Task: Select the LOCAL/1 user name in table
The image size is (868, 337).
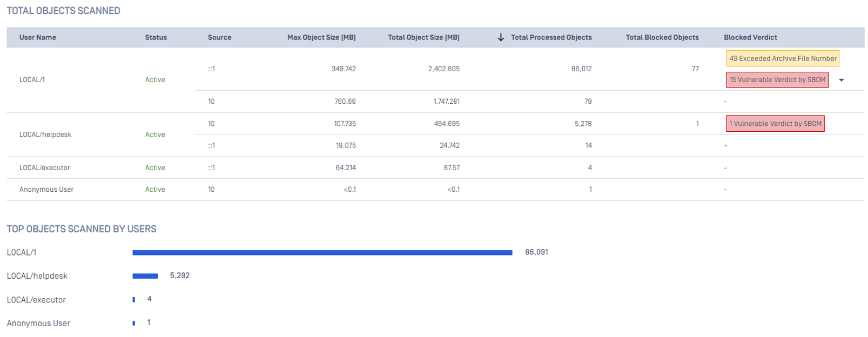Action: click(32, 80)
